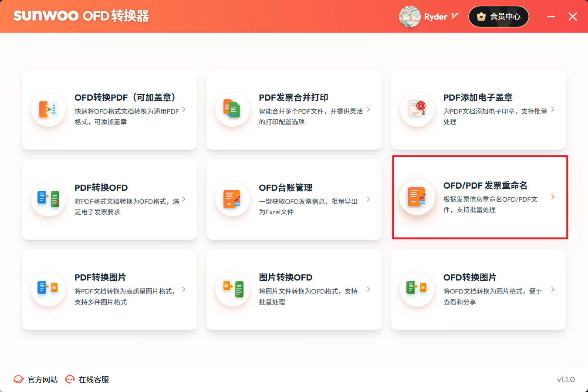588x392 pixels.
Task: Visit the 官方网站 link
Action: [43, 380]
